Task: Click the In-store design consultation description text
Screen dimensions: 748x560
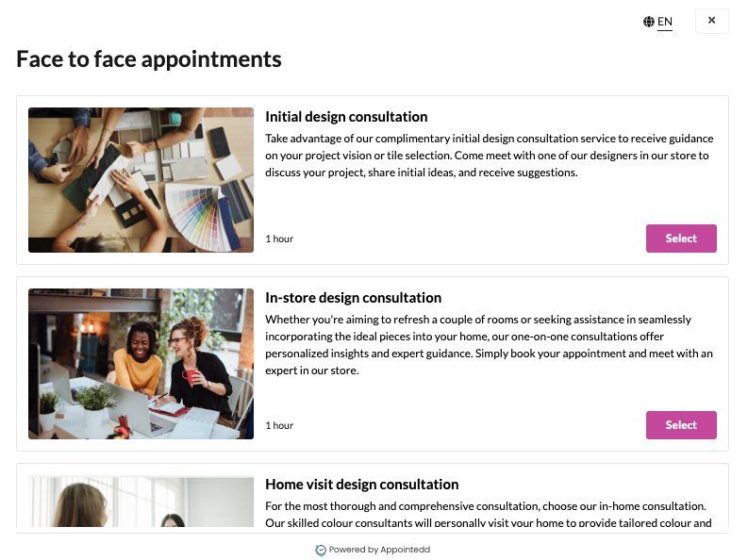Action: tap(489, 345)
